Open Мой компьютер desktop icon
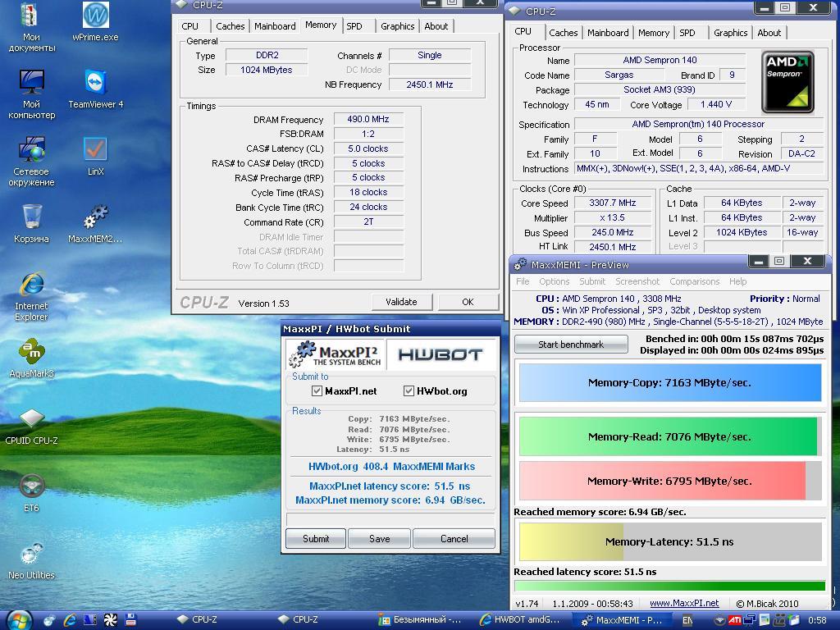 pyautogui.click(x=31, y=94)
